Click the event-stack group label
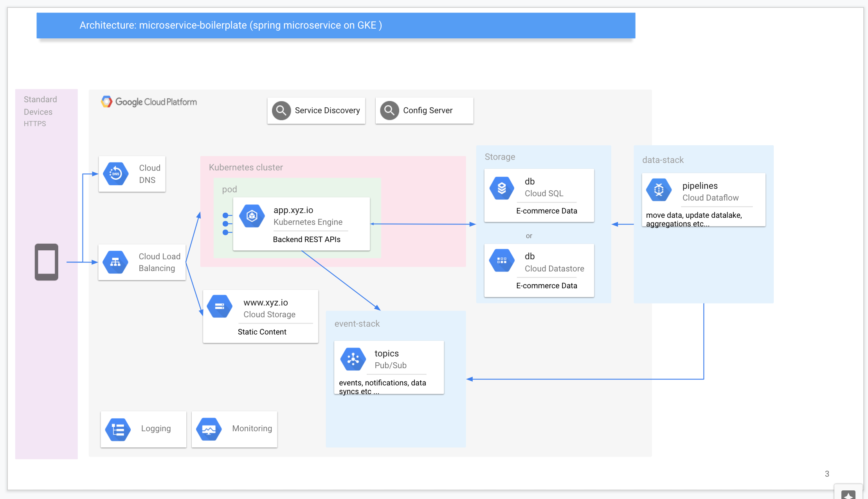The image size is (868, 499). (357, 324)
